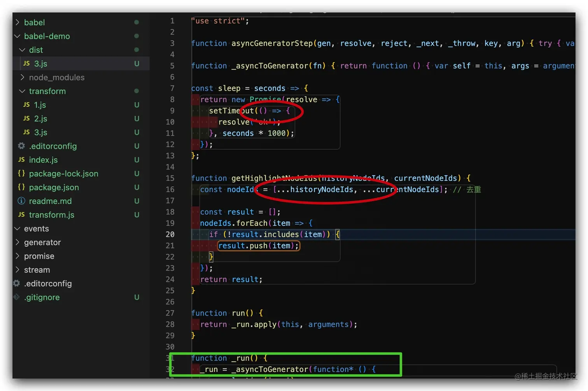Click the U badge next to .gitignore
588x391 pixels.
(x=136, y=297)
